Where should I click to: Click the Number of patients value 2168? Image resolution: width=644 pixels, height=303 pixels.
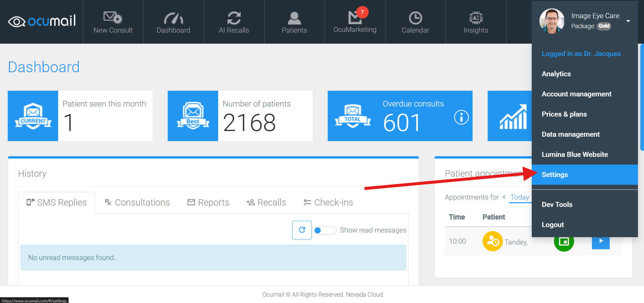coord(249,123)
